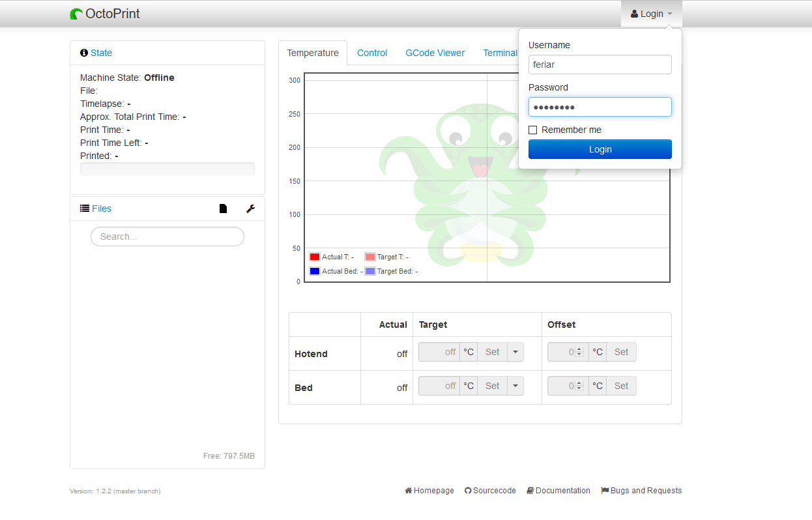Image resolution: width=812 pixels, height=520 pixels.
Task: Open the Files wrench settings icon
Action: [x=250, y=209]
